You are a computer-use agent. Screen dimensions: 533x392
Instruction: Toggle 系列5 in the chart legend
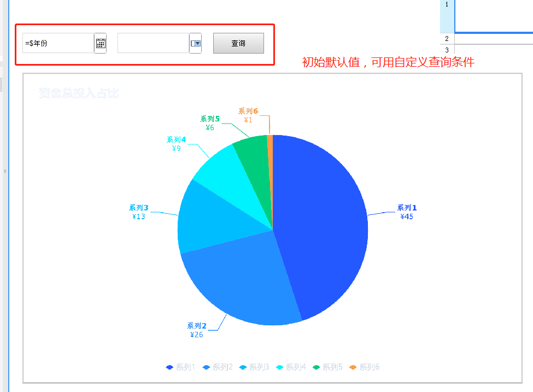point(327,367)
